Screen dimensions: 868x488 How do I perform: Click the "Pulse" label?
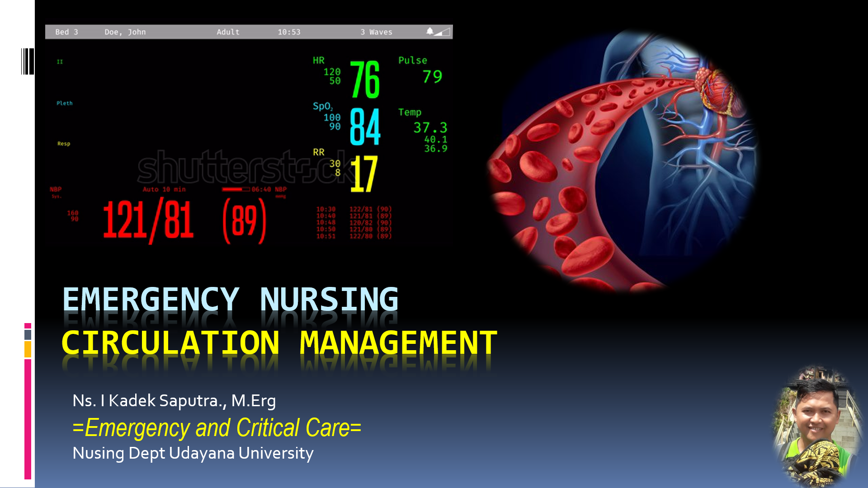(x=413, y=61)
